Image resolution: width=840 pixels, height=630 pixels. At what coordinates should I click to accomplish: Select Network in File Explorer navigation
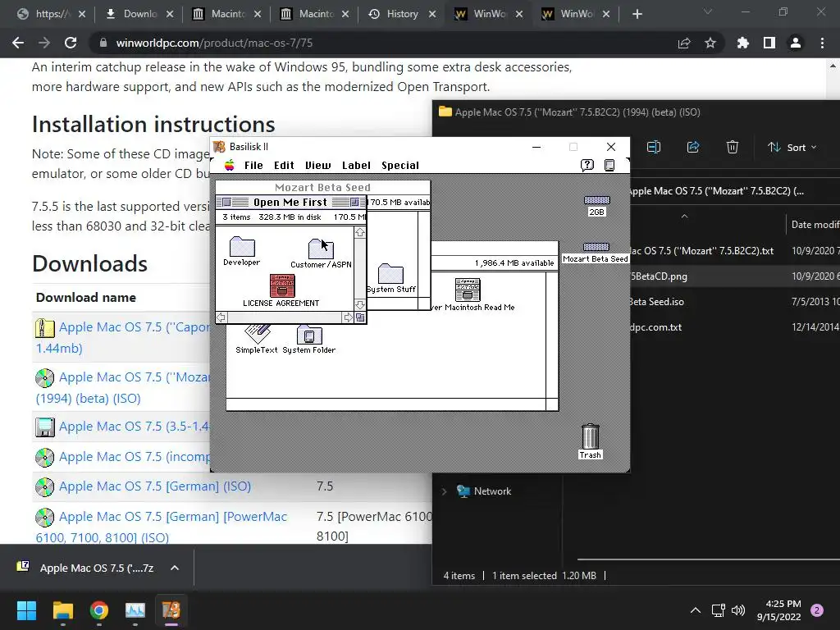coord(492,491)
